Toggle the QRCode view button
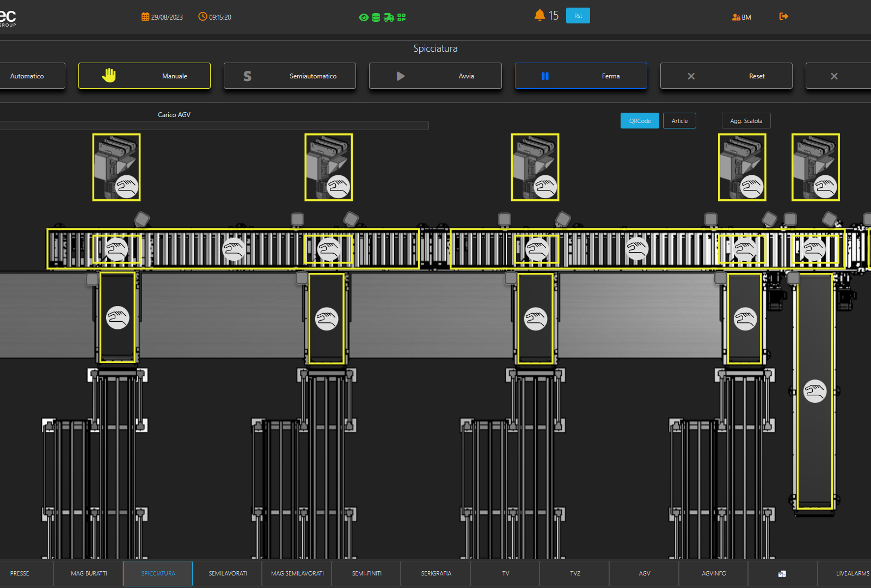This screenshot has width=871, height=588. 640,121
